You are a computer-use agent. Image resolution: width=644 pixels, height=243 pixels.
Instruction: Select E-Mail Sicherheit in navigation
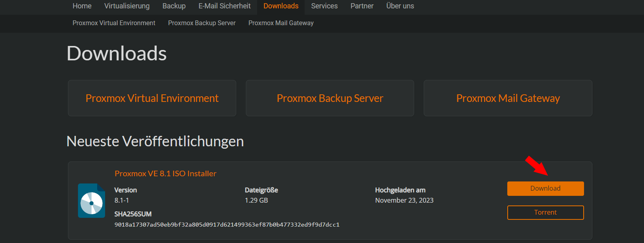[x=225, y=6]
